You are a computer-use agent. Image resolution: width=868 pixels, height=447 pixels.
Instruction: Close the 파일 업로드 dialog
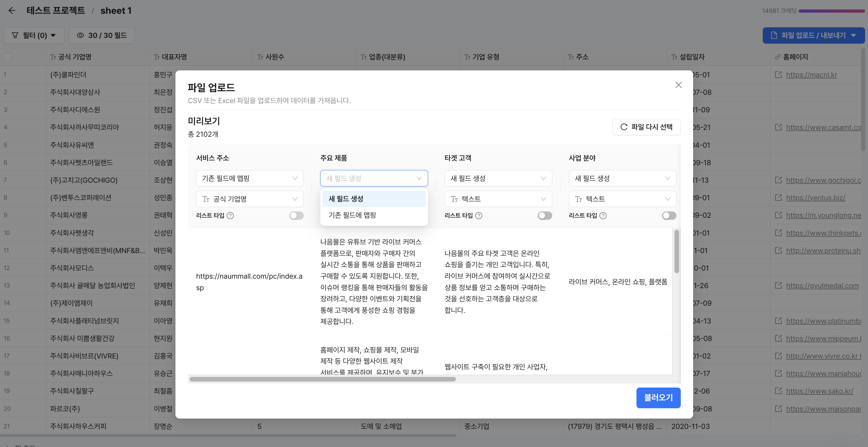(678, 85)
